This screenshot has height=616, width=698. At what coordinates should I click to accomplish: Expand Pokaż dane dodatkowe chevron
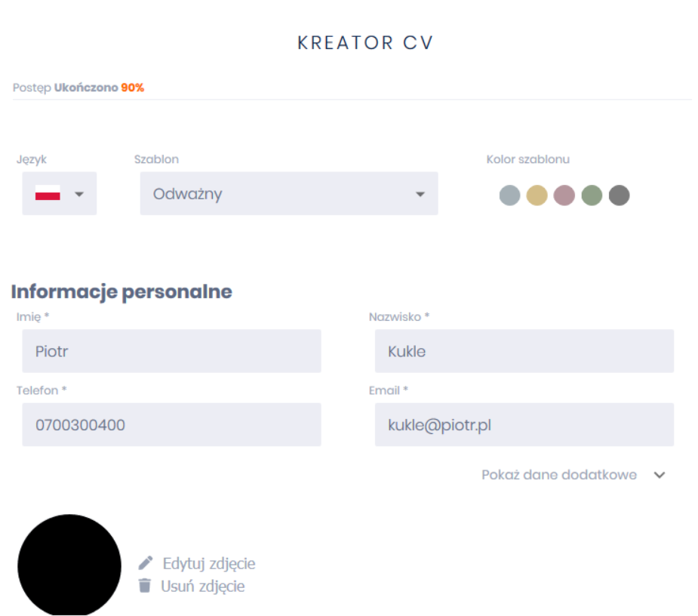pyautogui.click(x=660, y=475)
